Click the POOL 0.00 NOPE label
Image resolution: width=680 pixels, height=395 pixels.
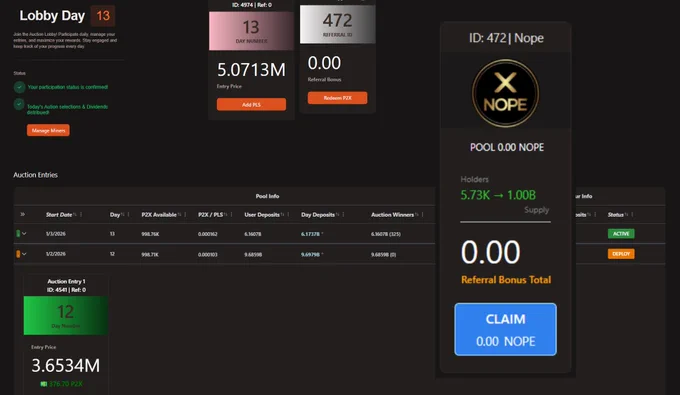507,147
